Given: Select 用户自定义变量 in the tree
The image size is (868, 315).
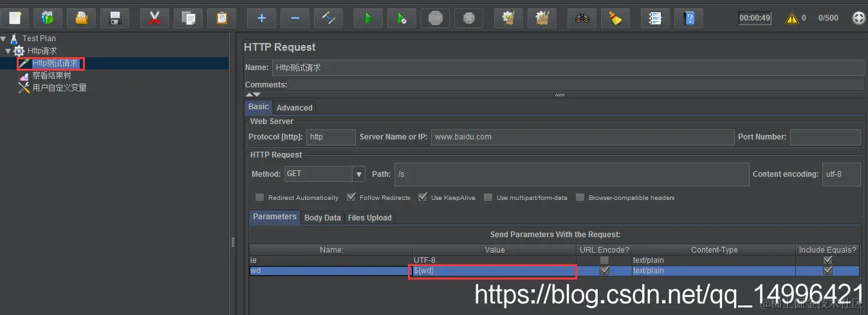Looking at the screenshot, I should 59,88.
